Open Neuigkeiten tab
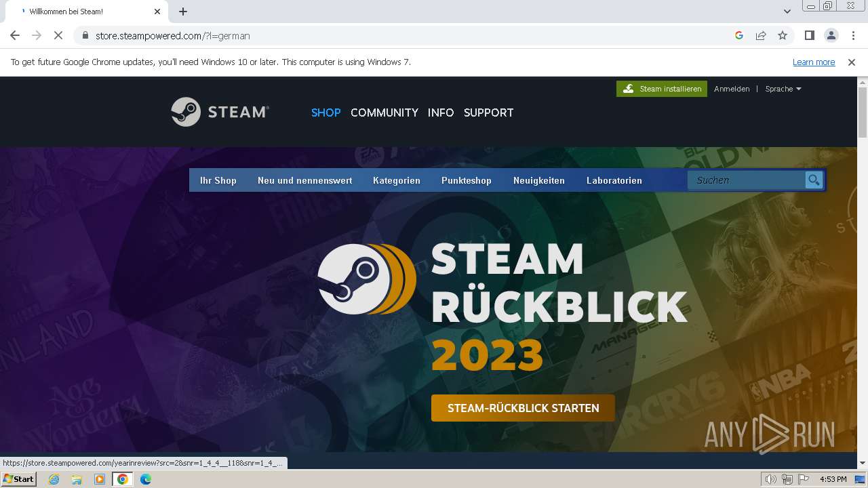 click(539, 180)
